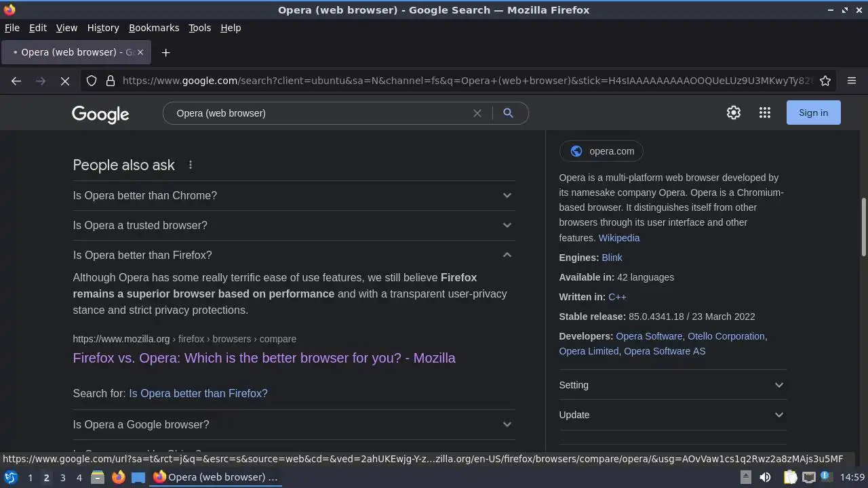This screenshot has width=868, height=488.
Task: Open the new tab plus button
Action: tap(165, 52)
